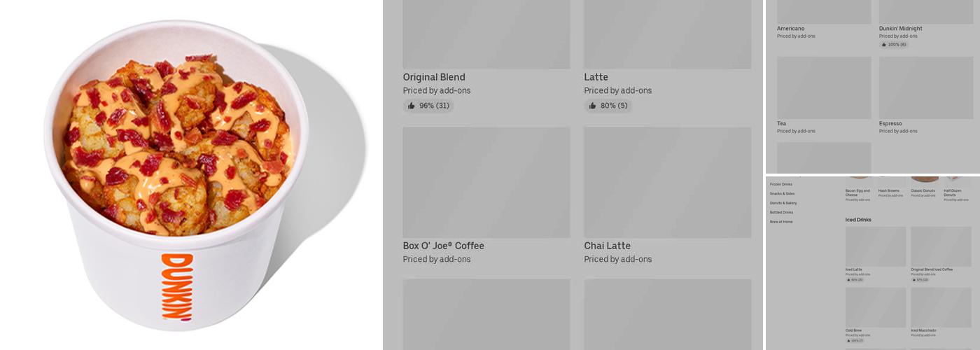Choose the Espresso item name
This screenshot has width=980, height=350.
tap(891, 124)
